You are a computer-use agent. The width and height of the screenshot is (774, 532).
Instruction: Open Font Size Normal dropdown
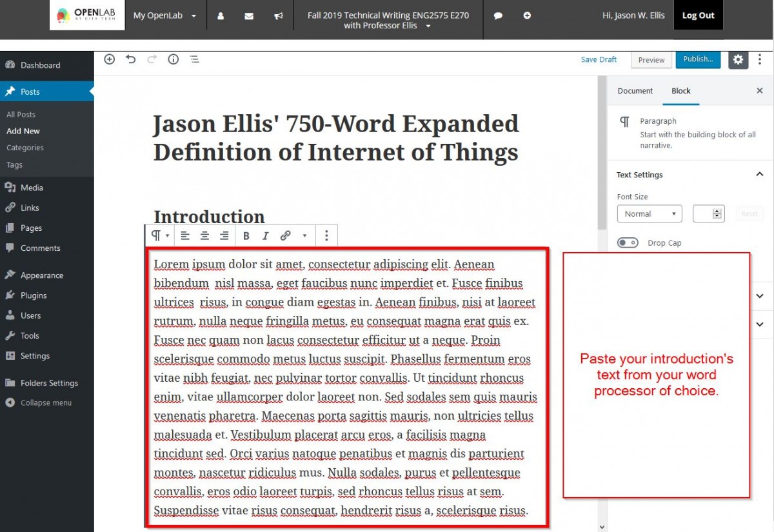click(x=650, y=213)
